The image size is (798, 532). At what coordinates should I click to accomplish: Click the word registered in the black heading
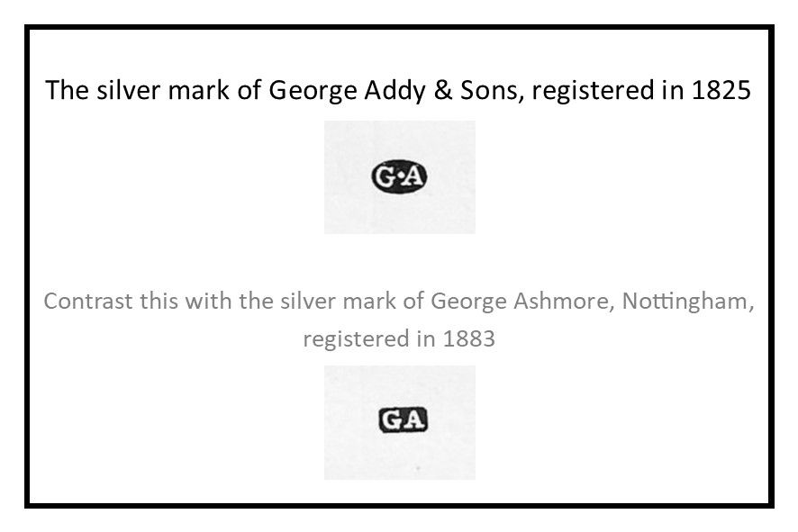coord(591,91)
